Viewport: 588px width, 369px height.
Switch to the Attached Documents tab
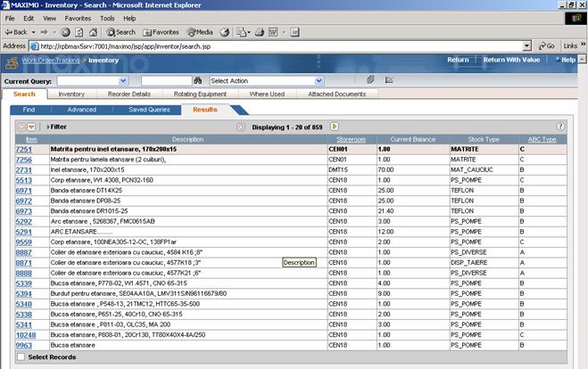336,94
